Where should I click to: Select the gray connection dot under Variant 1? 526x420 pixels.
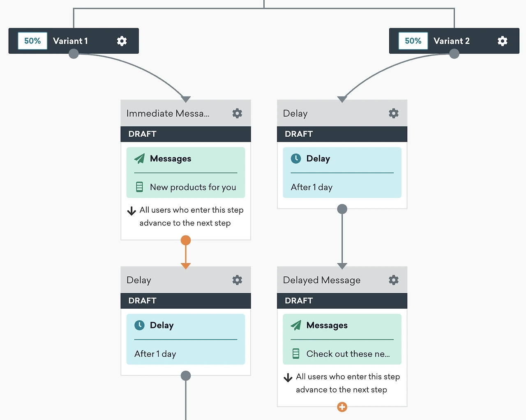coord(74,53)
